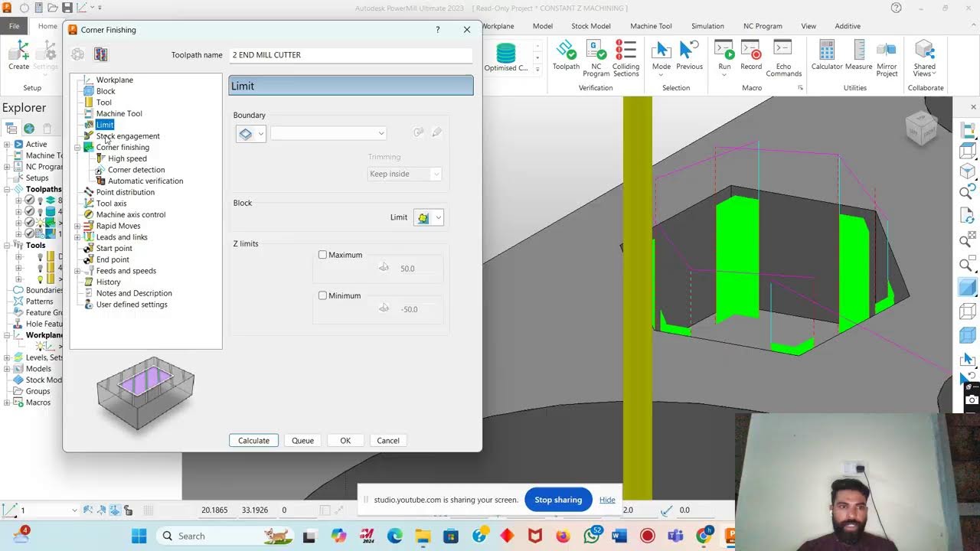Viewport: 980px width, 551px height.
Task: Enable the Maximum Z limit checkbox
Action: [322, 255]
